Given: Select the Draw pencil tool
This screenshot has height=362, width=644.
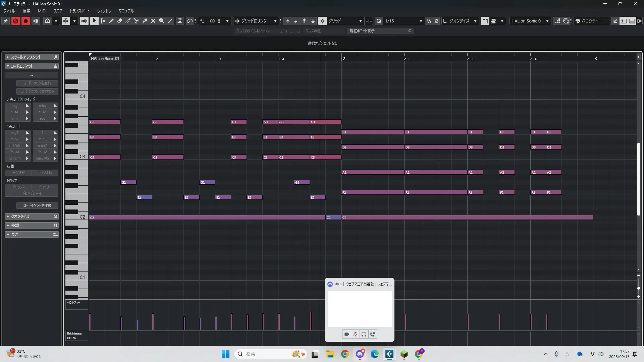Looking at the screenshot, I should [x=111, y=21].
